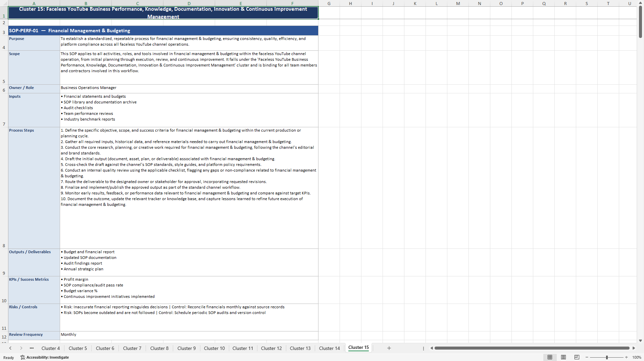Move the zoom slider handle
The height and width of the screenshot is (361, 644).
[x=607, y=357]
